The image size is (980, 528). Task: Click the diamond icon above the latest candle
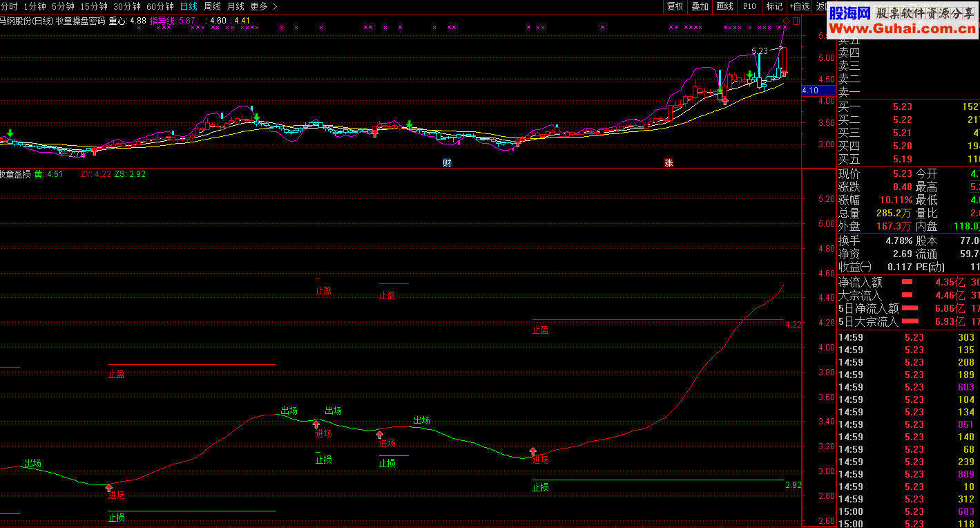pyautogui.click(x=786, y=21)
